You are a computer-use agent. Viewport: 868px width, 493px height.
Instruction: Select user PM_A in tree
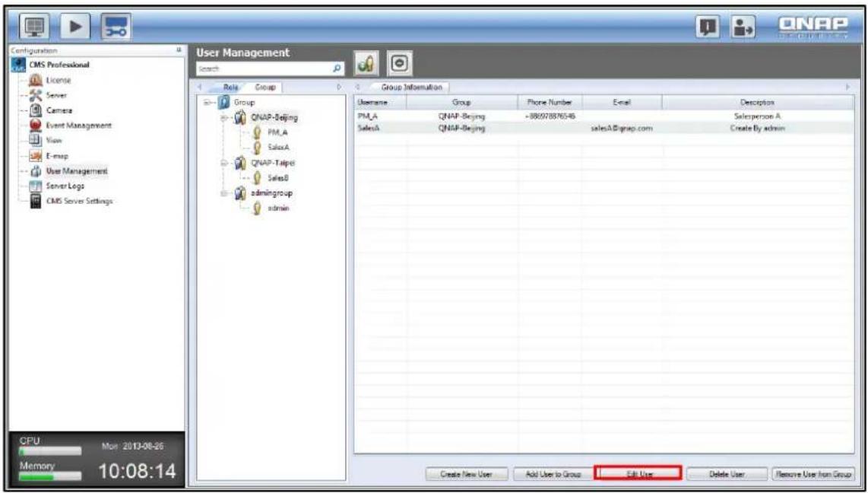(277, 133)
